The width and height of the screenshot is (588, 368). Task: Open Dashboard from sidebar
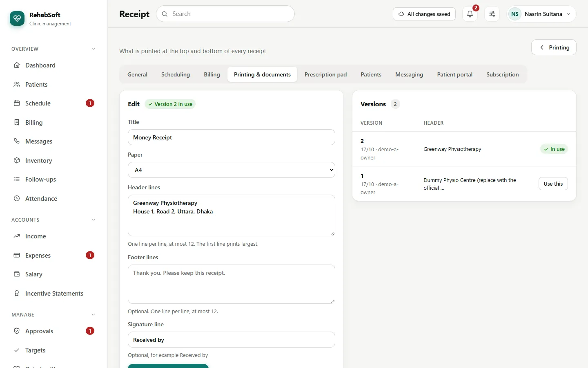(53, 65)
